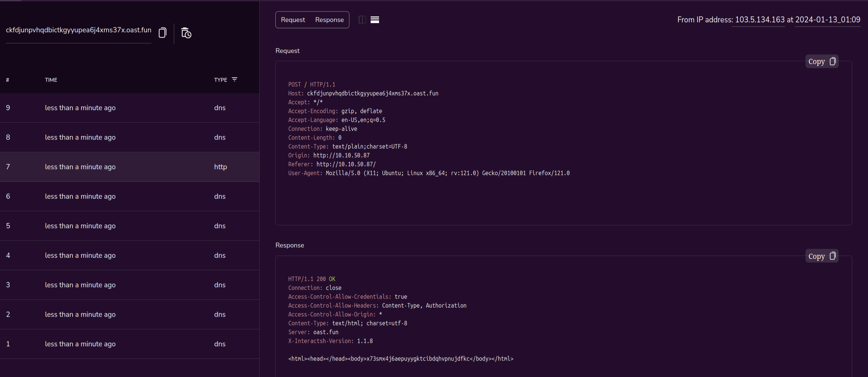
Task: Click the HTTP/1.1 200 OK status line
Action: (312, 279)
